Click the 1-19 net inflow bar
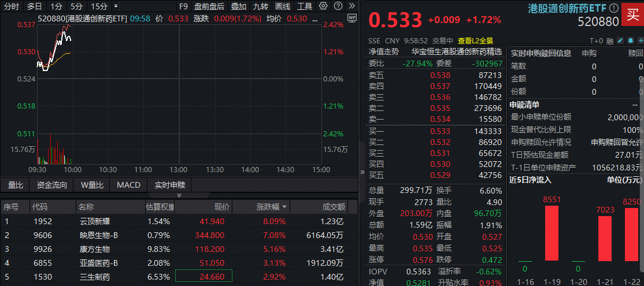Viewport: 644px width, 286px height. [552, 242]
